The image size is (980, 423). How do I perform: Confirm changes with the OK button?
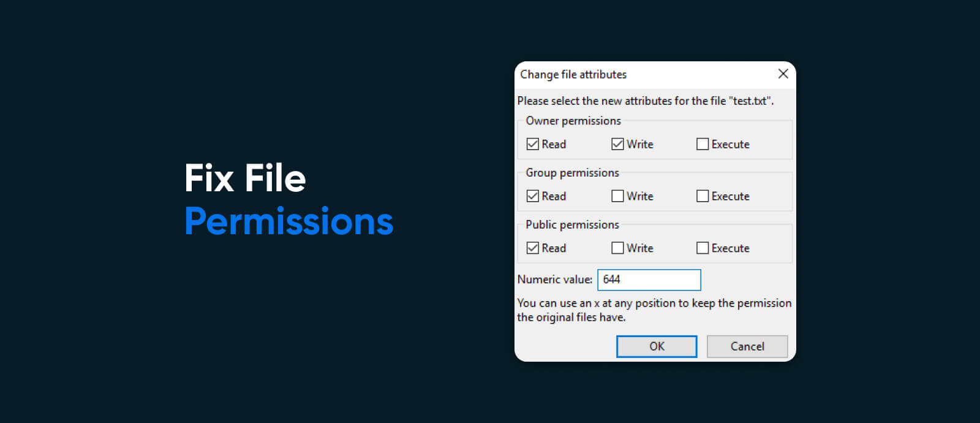pos(657,346)
